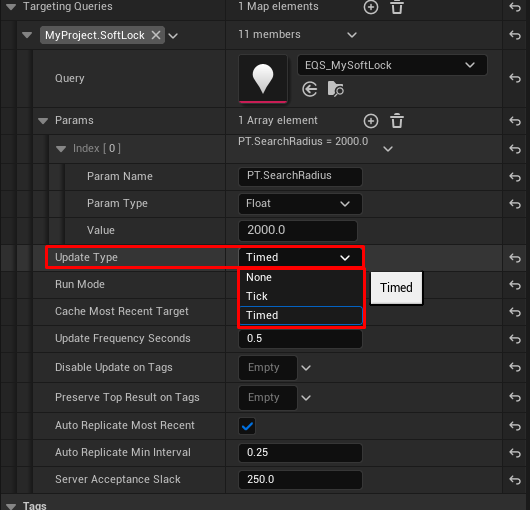Image resolution: width=530 pixels, height=510 pixels.
Task: Collapse the Index [0] entry
Action: click(x=61, y=149)
